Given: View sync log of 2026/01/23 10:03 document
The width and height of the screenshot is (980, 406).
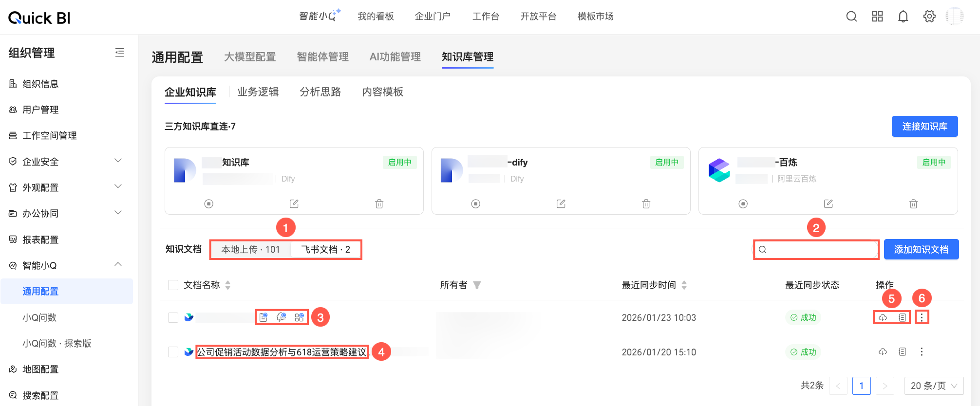Looking at the screenshot, I should coord(902,317).
